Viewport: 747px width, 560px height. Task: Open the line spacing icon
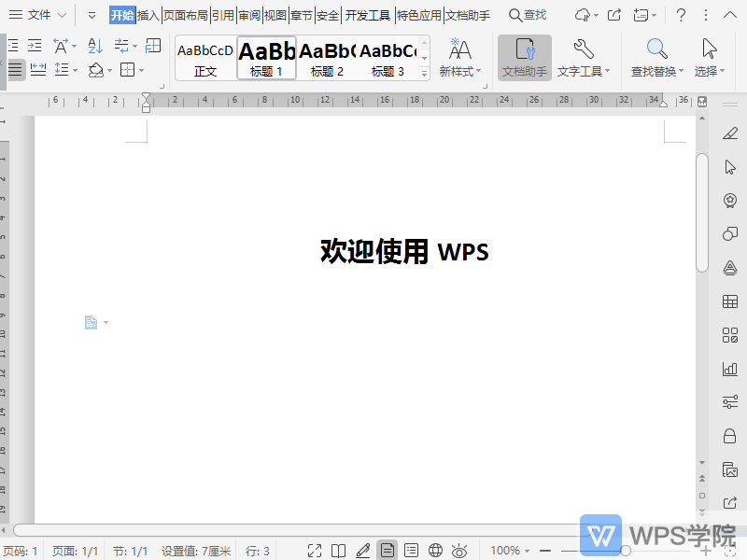(x=62, y=70)
